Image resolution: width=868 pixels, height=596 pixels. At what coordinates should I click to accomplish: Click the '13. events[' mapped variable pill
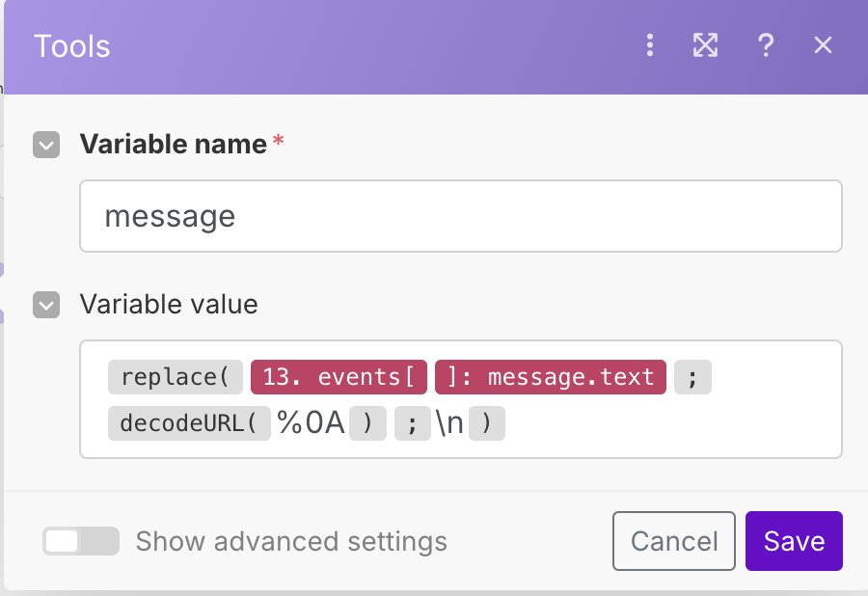point(339,377)
